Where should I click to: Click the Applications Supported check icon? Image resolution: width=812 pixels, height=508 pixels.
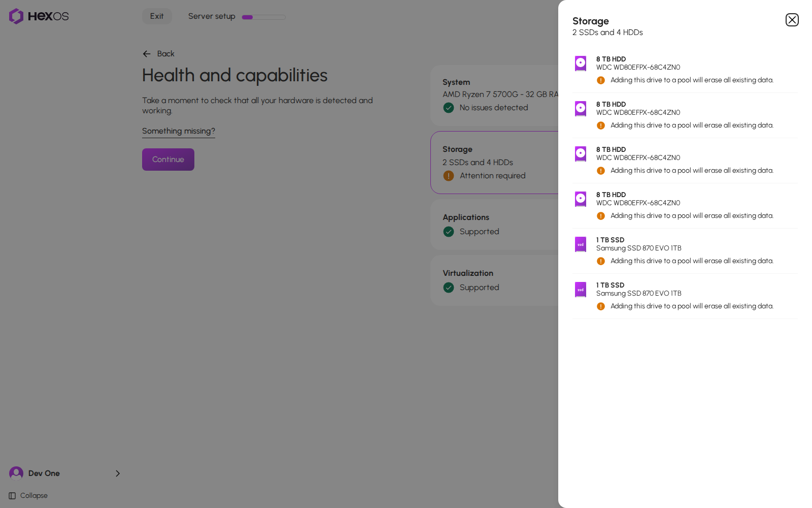point(449,232)
